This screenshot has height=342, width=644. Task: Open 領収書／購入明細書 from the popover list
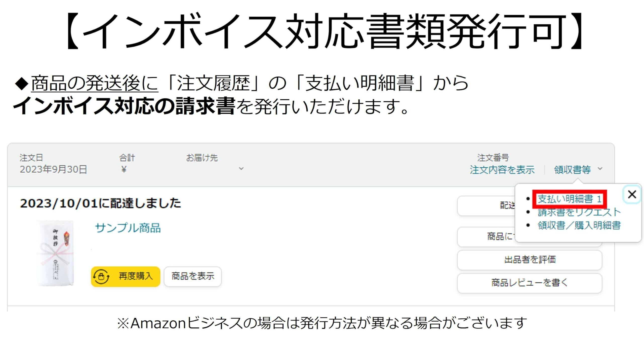pos(579,225)
